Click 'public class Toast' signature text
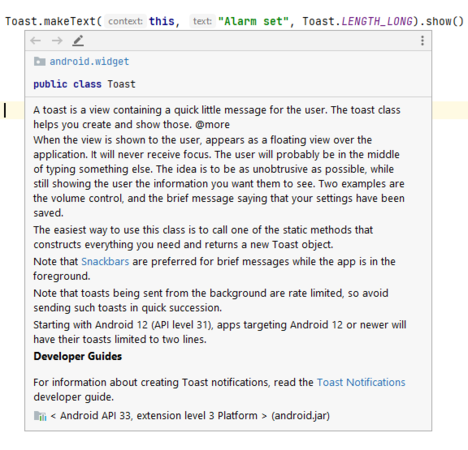This screenshot has height=450, width=468. click(x=84, y=84)
